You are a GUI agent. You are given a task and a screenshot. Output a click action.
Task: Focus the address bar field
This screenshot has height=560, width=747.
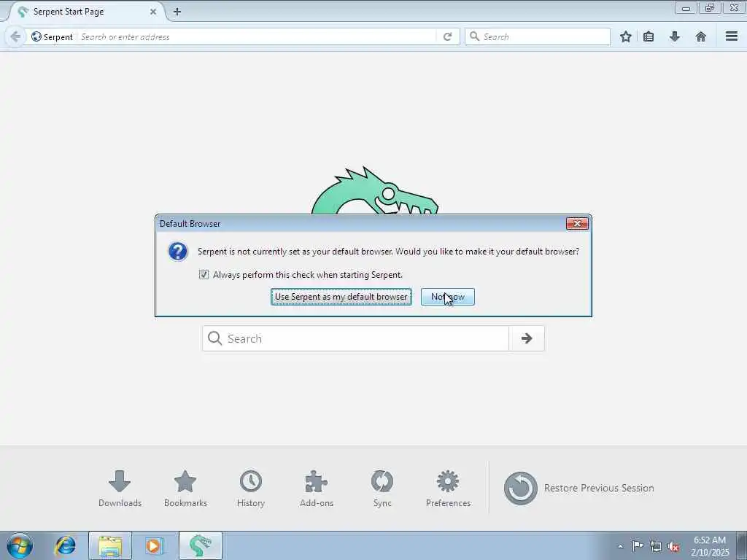(258, 36)
